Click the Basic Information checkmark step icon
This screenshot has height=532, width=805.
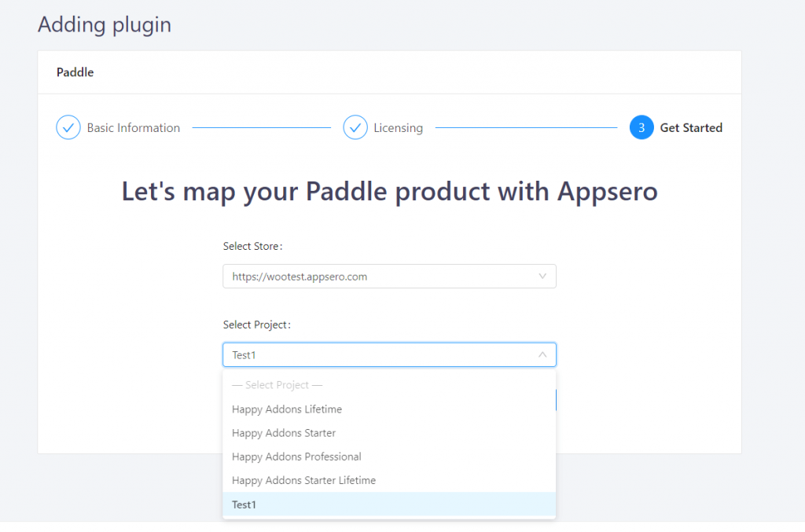tap(68, 128)
